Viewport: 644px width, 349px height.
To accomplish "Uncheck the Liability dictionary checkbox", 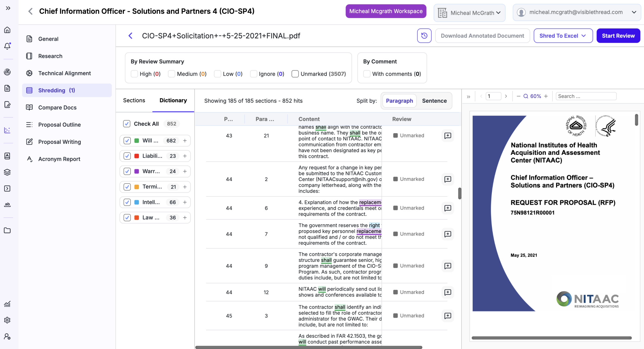I will [x=127, y=156].
